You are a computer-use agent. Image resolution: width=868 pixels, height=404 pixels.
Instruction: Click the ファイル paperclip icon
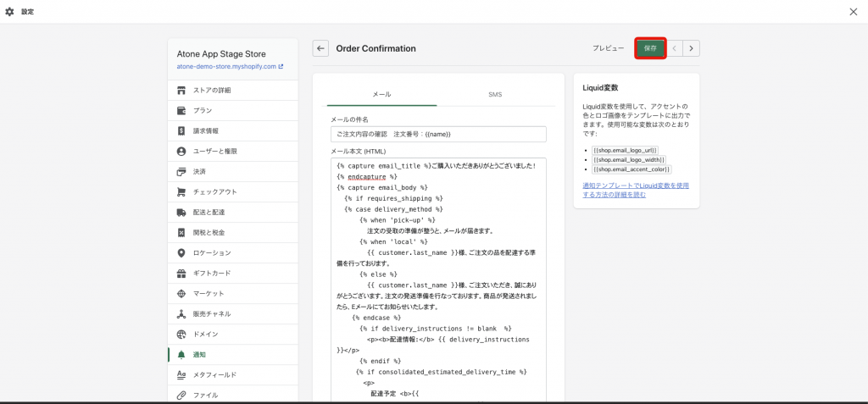click(x=181, y=396)
